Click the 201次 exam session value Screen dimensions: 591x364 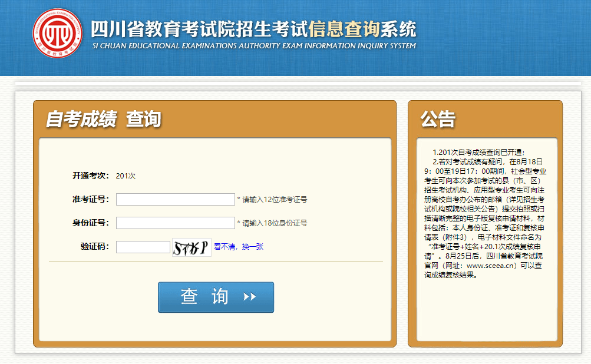[126, 176]
